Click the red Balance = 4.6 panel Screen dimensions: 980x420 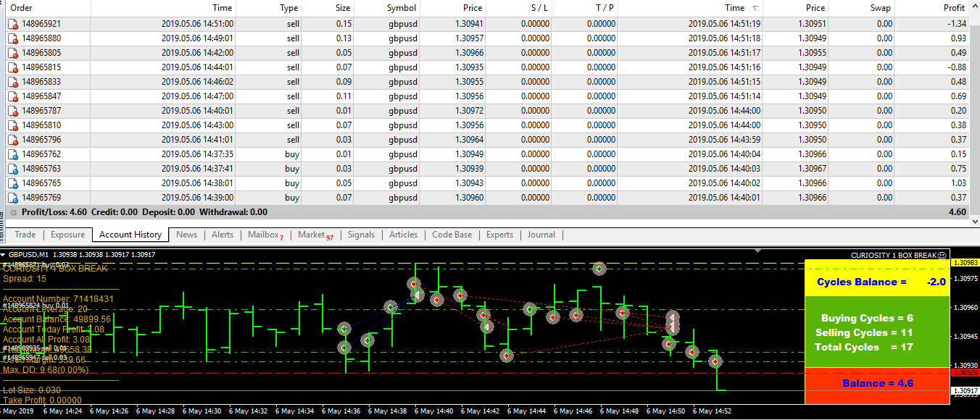pos(877,384)
